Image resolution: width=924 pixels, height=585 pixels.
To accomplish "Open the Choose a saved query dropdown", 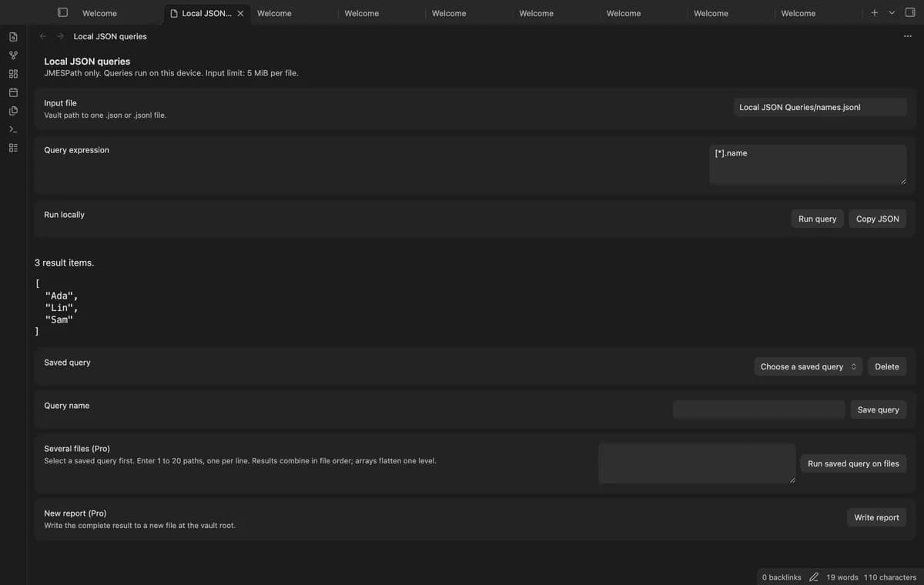I will [808, 366].
